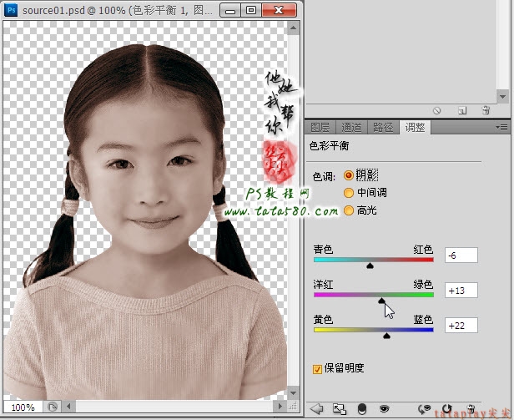The width and height of the screenshot is (514, 420).
Task: Click the document vertical scroll down arrow
Action: coord(293,392)
